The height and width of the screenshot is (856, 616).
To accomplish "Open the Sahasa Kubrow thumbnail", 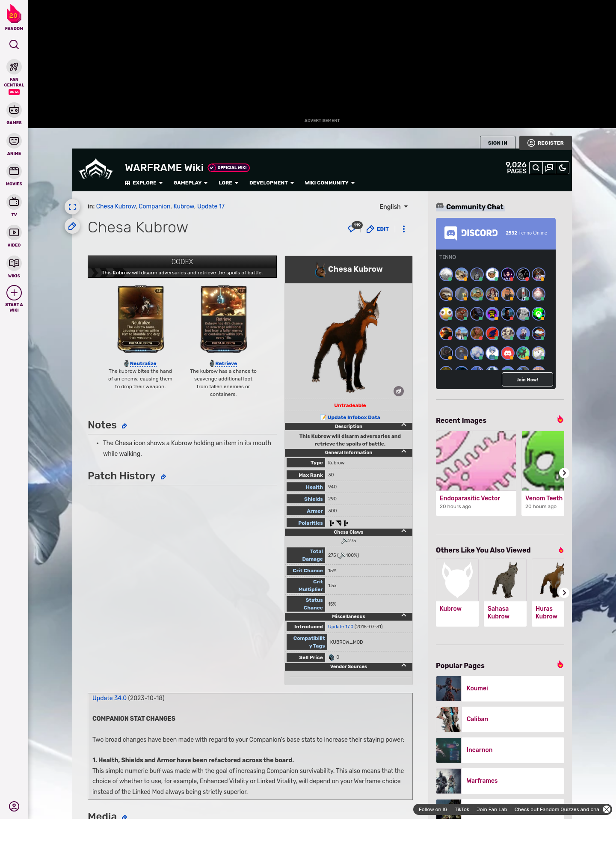I will point(505,580).
